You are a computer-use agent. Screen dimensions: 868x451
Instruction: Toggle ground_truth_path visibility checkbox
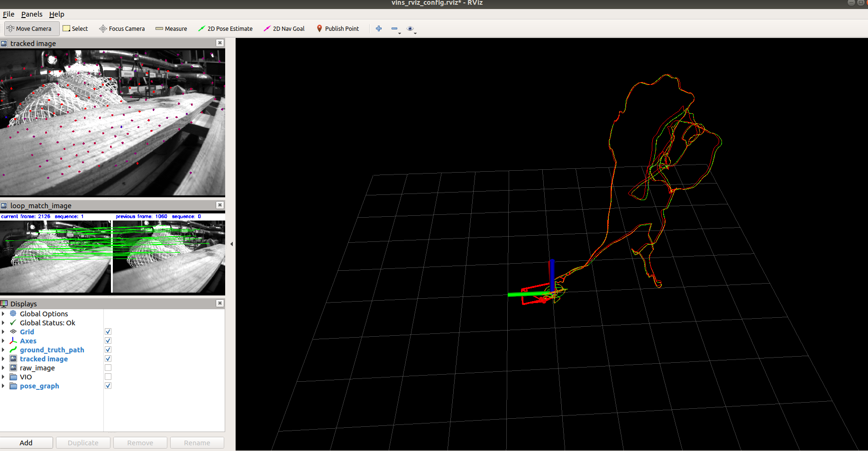point(108,350)
